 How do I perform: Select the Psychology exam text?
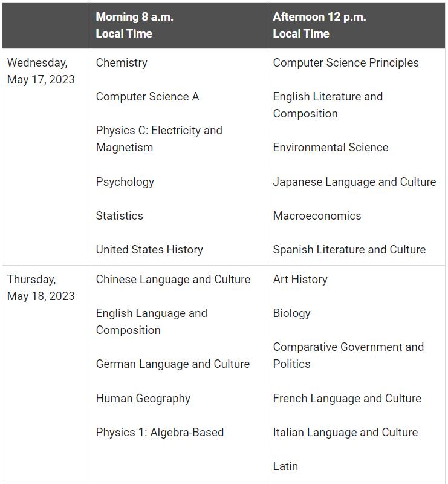(125, 182)
